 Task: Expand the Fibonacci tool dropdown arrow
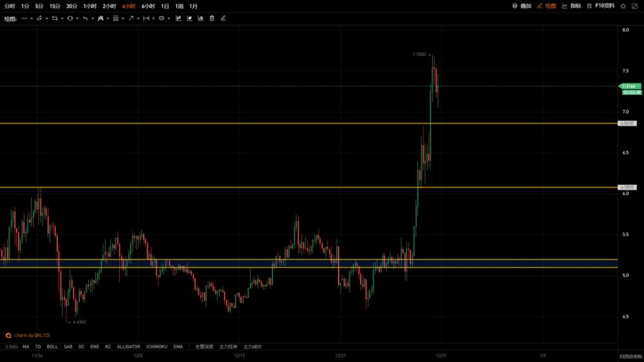(x=123, y=19)
